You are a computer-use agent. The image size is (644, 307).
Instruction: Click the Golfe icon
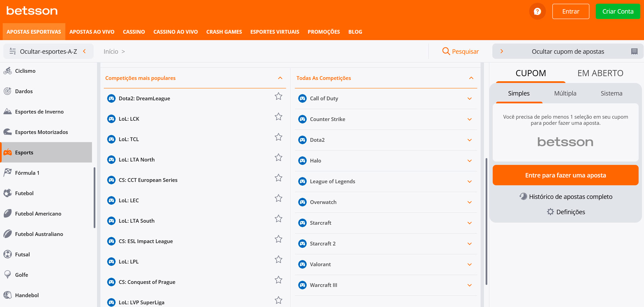(8, 275)
